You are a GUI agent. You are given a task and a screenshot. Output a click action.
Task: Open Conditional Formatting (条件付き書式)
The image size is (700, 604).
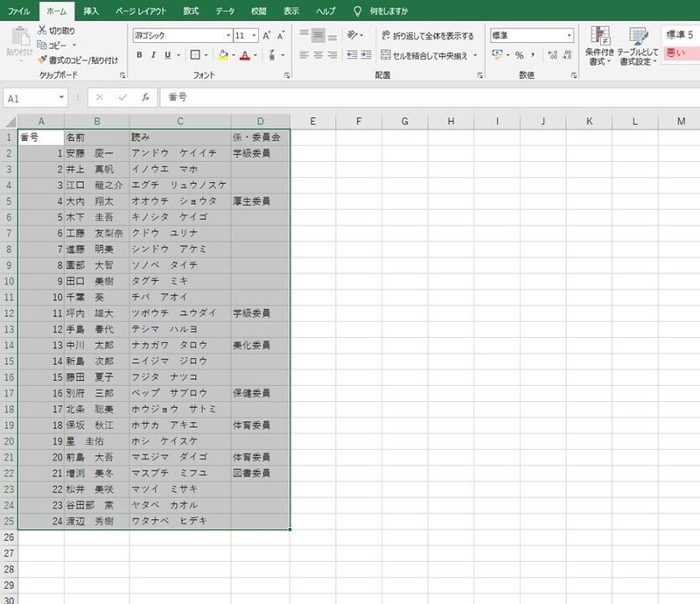click(599, 46)
